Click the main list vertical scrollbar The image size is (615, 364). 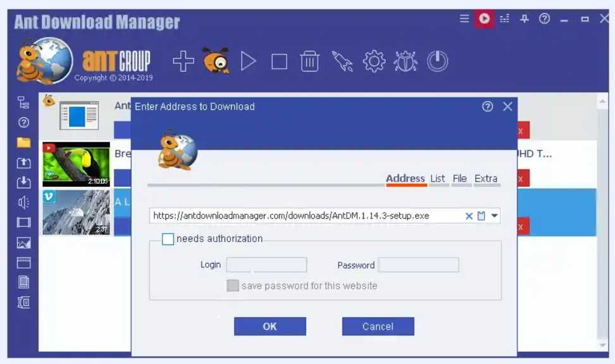click(602, 223)
